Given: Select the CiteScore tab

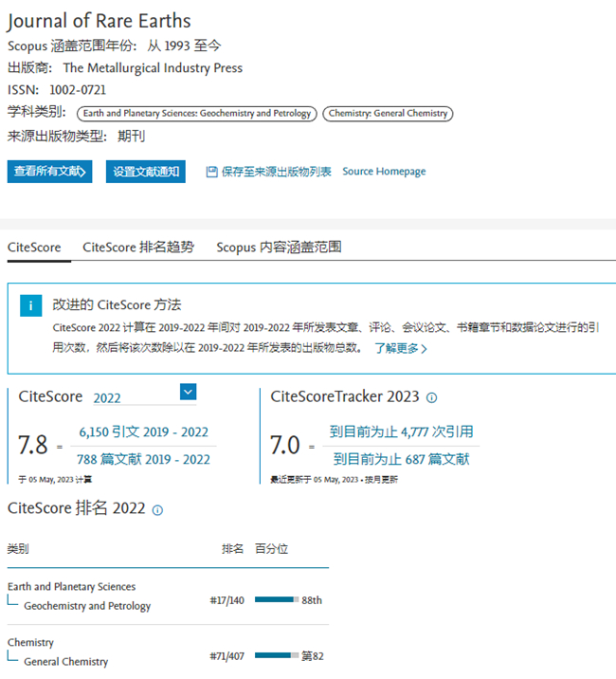Looking at the screenshot, I should click(34, 247).
